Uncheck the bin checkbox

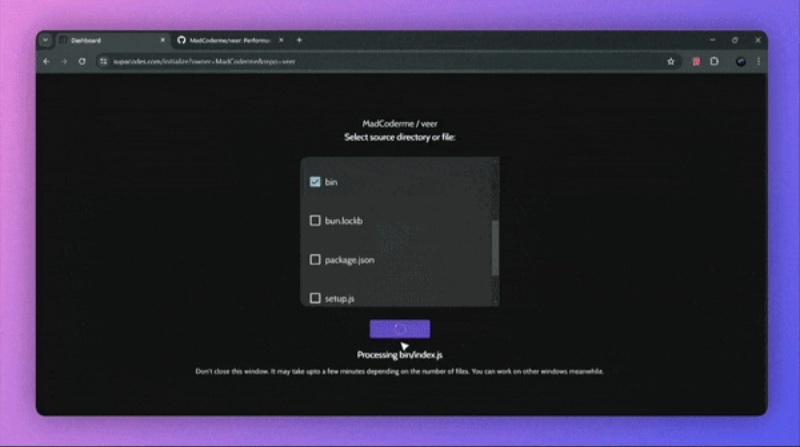(x=315, y=182)
